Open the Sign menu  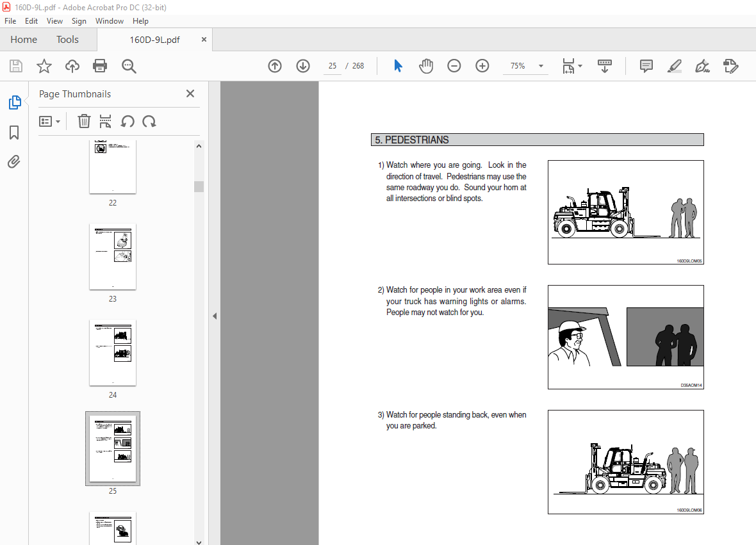[x=79, y=21]
